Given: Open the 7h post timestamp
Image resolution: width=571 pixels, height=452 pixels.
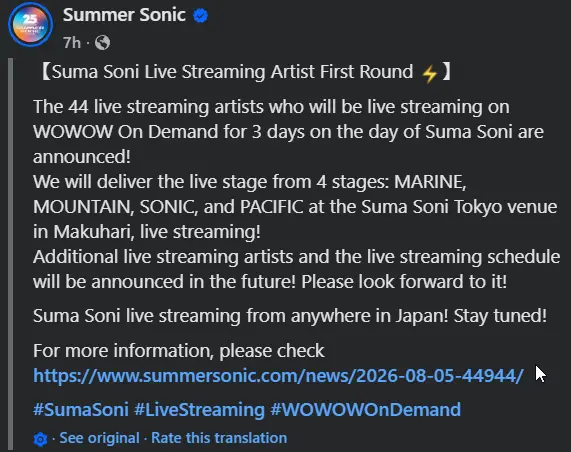Looking at the screenshot, I should coord(71,43).
